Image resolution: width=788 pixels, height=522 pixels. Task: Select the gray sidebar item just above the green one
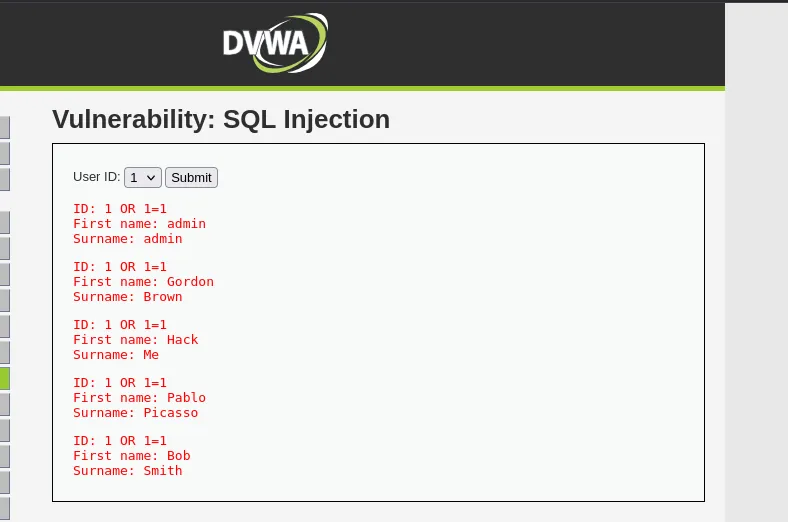[4, 352]
